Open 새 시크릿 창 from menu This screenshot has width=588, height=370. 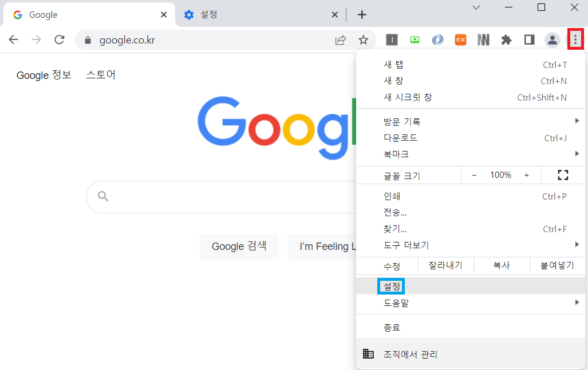471,97
